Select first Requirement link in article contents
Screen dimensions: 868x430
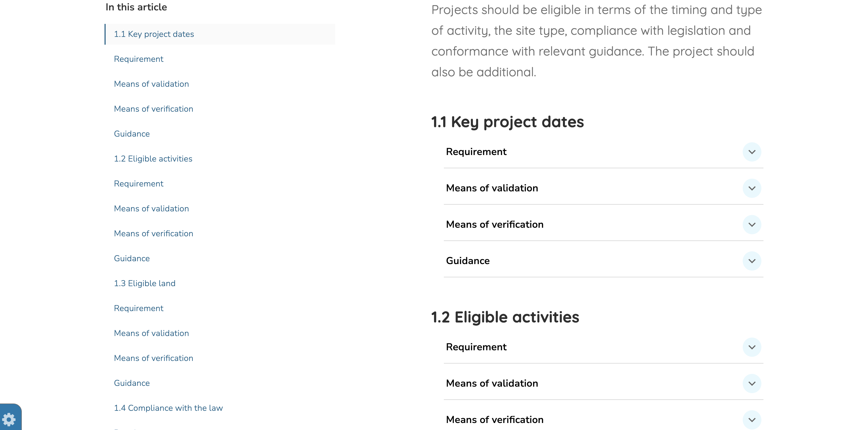click(139, 59)
